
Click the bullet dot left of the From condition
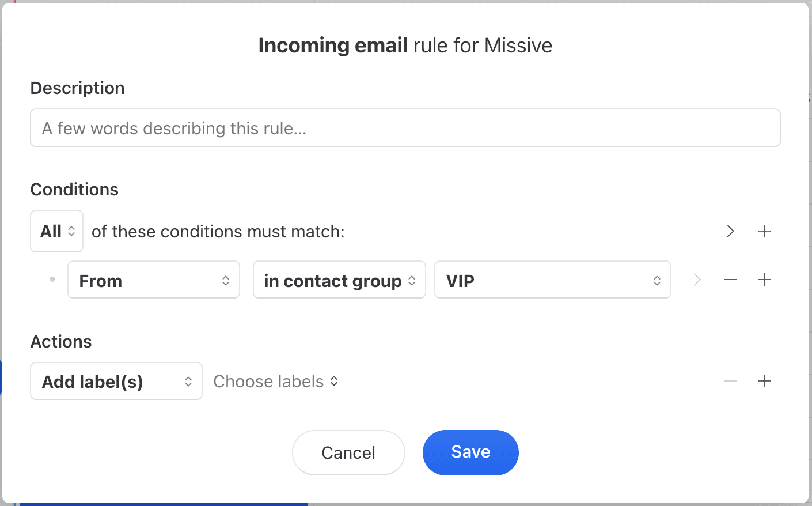[x=52, y=280]
